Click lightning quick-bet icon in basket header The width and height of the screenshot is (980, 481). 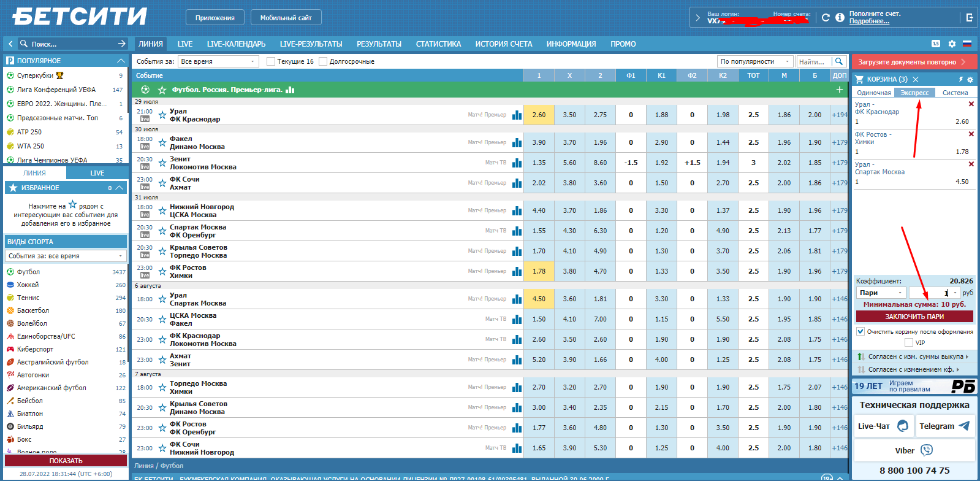[x=960, y=80]
